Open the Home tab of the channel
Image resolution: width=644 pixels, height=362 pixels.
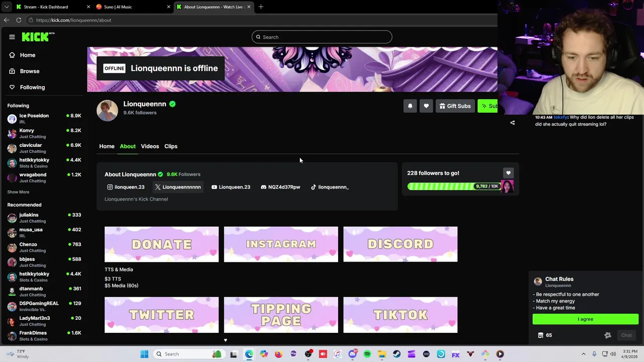[107, 146]
